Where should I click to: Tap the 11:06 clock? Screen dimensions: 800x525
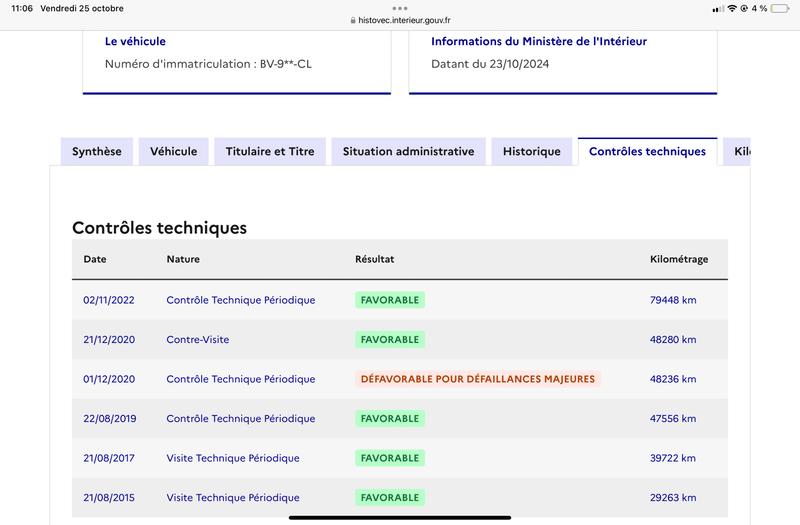pyautogui.click(x=22, y=8)
